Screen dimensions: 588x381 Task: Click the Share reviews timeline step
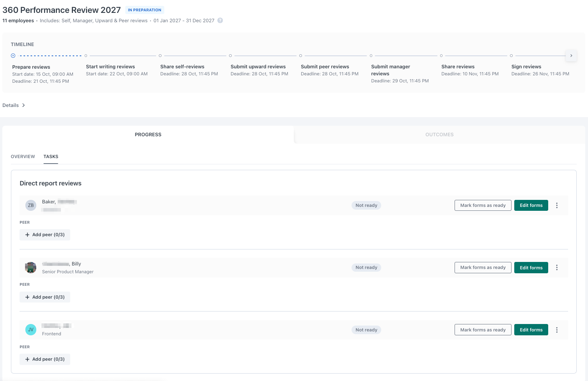click(x=458, y=67)
